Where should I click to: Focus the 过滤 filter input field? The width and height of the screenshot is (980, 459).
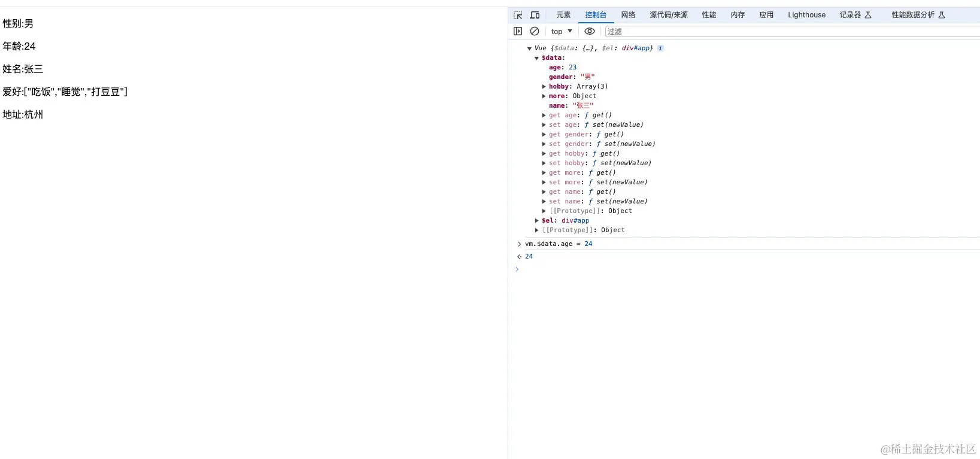click(791, 31)
